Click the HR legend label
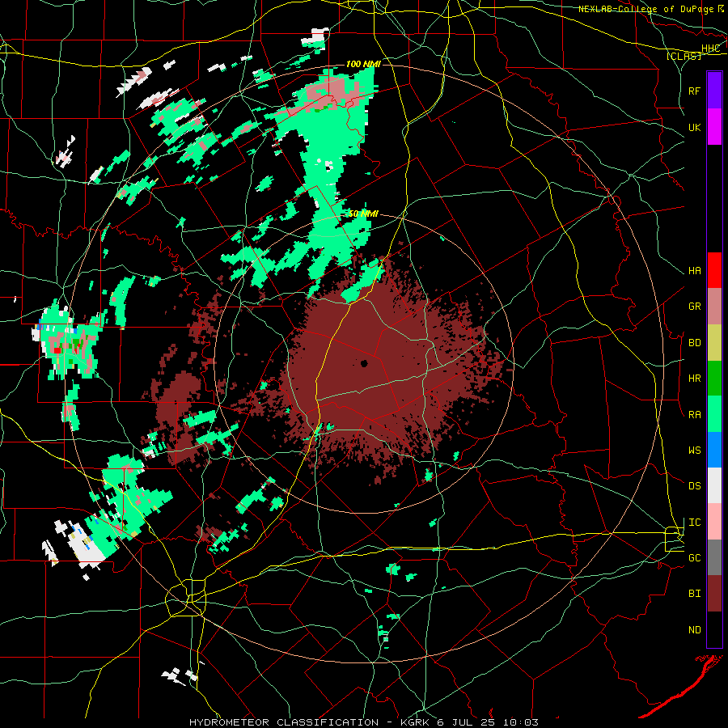728x728 pixels. coord(694,379)
